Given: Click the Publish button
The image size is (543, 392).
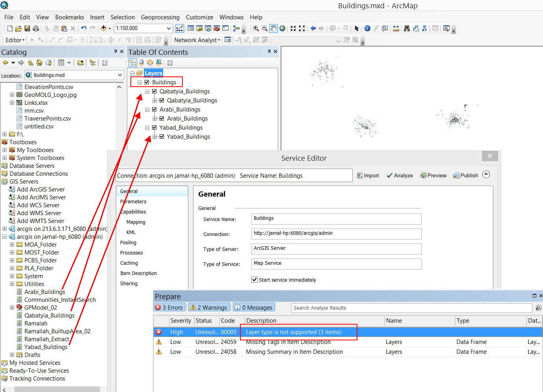Looking at the screenshot, I should pos(465,175).
